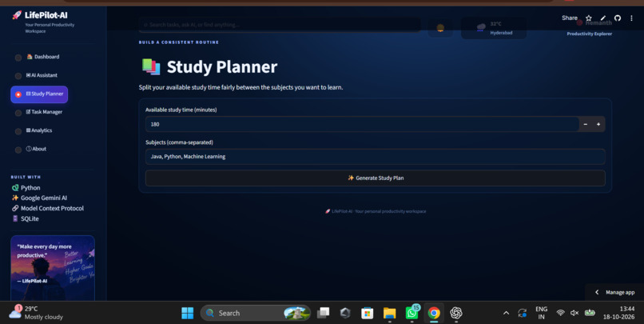Viewport: 644px width, 324px height.
Task: Select the About radio option
Action: 18,150
